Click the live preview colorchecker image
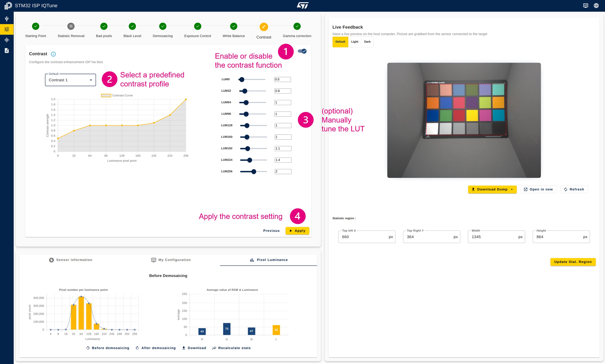This screenshot has height=364, width=605. [464, 120]
